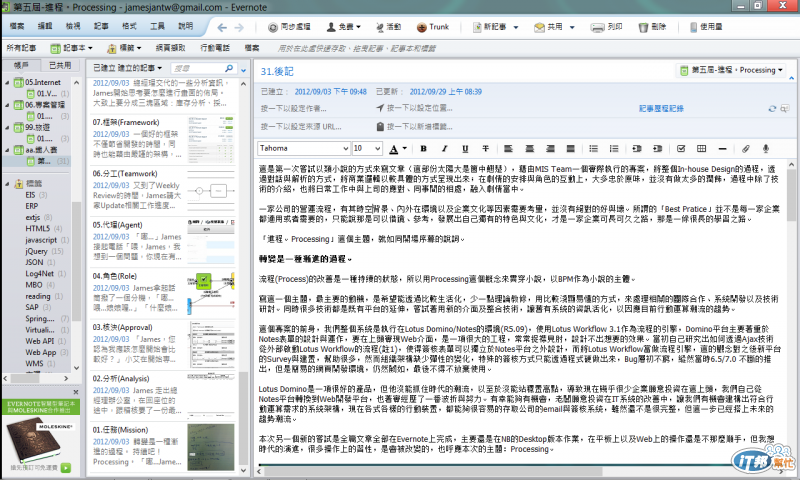Click into the note search box
800x480 pixels.
pyautogui.click(x=197, y=68)
